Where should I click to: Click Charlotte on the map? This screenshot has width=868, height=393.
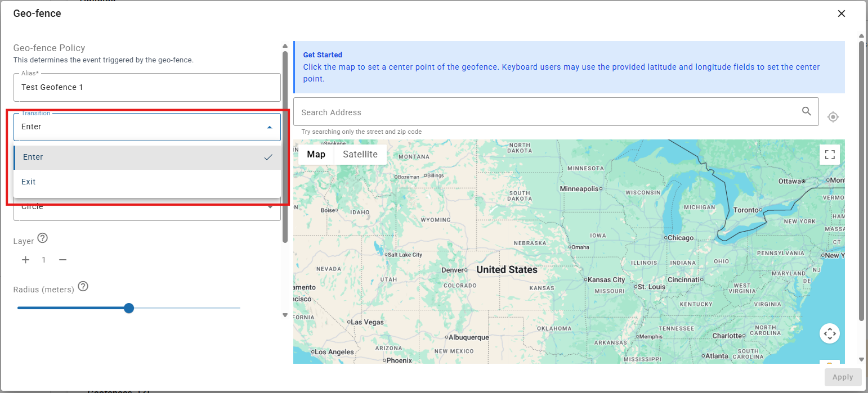click(727, 336)
